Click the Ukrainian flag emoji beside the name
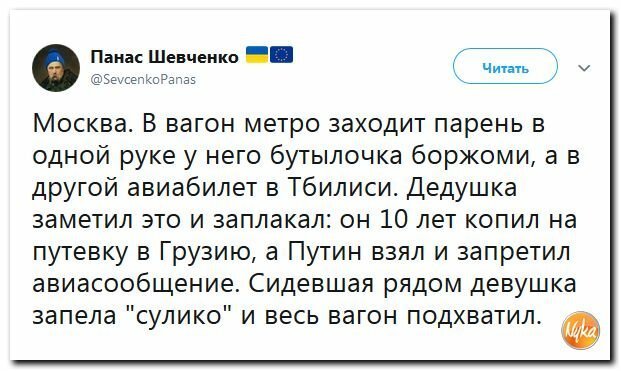The width and height of the screenshot is (621, 371). [257, 55]
